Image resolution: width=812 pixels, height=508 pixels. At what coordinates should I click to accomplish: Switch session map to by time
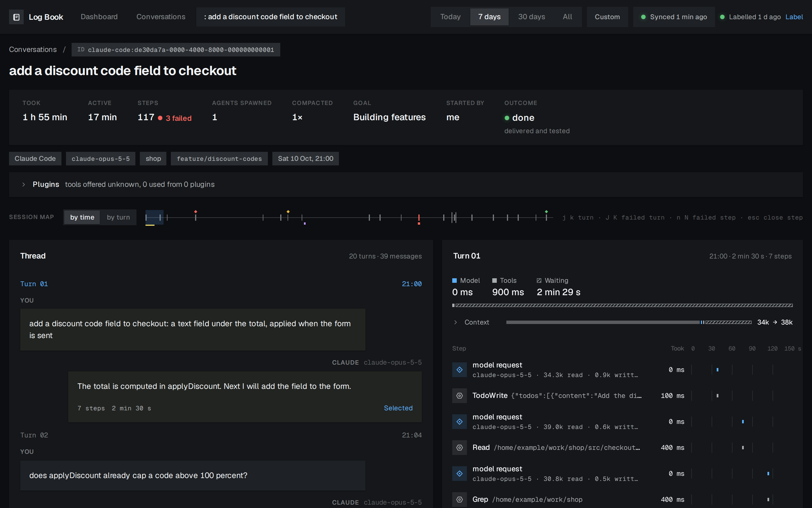82,217
